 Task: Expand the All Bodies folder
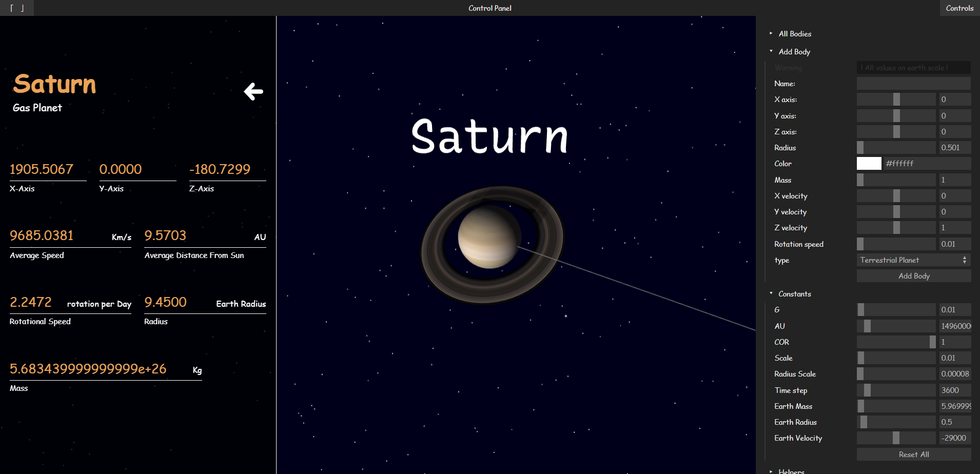click(794, 34)
